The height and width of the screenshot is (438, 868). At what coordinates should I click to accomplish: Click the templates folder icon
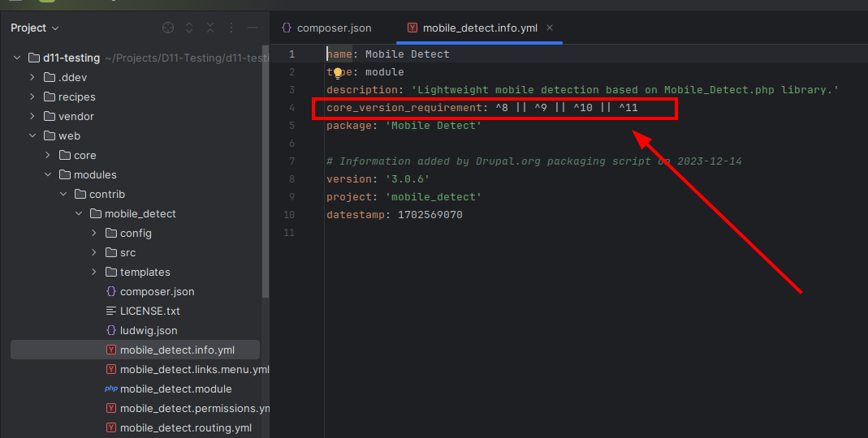tap(111, 272)
